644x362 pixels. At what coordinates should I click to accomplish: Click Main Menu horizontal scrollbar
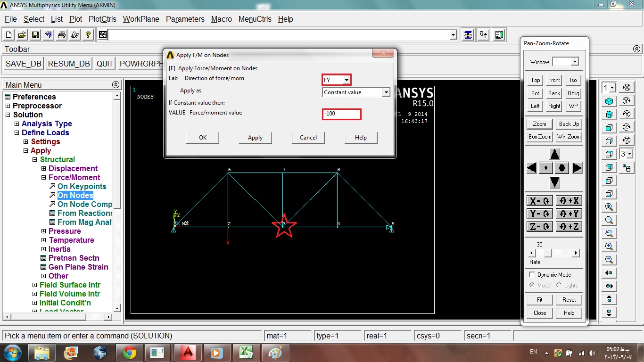coord(58,317)
